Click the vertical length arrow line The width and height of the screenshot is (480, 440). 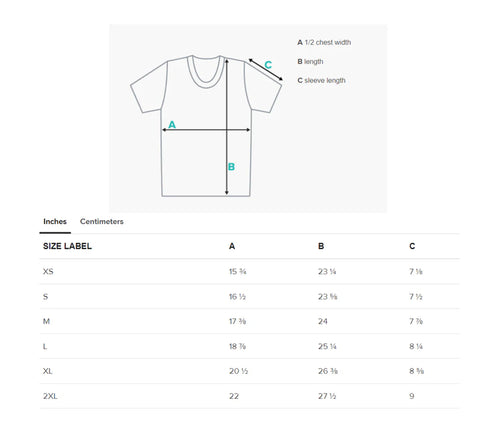[227, 127]
